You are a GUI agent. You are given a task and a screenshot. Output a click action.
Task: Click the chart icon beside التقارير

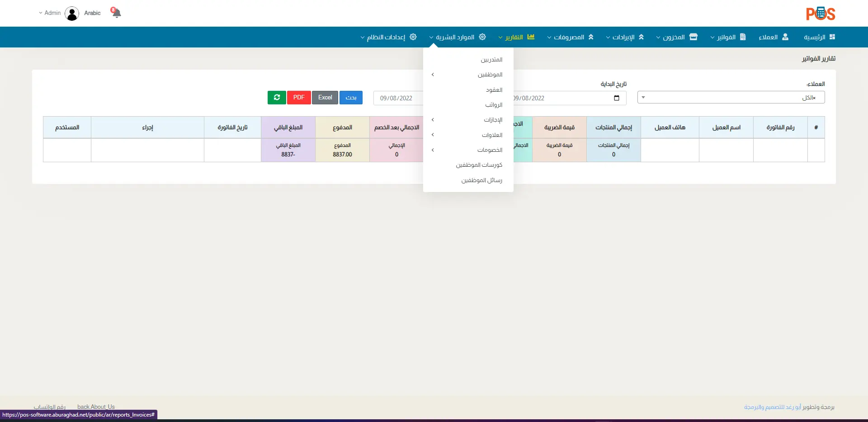click(x=531, y=37)
